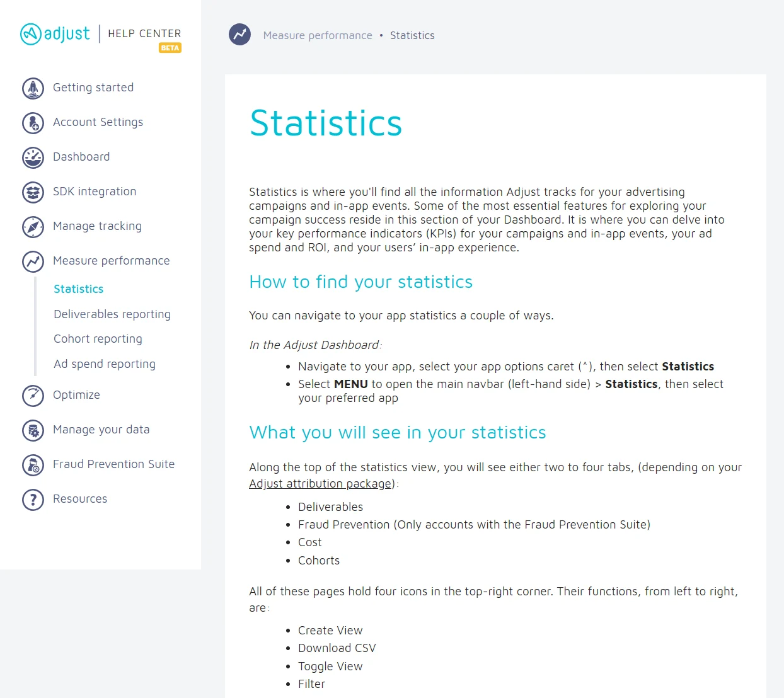Open the Account Settings section
The image size is (784, 698).
pos(98,122)
